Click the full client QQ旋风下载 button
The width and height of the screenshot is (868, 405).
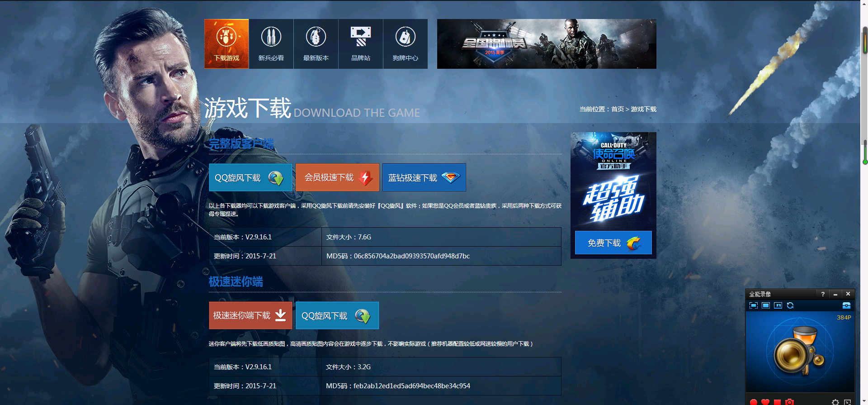pos(250,177)
